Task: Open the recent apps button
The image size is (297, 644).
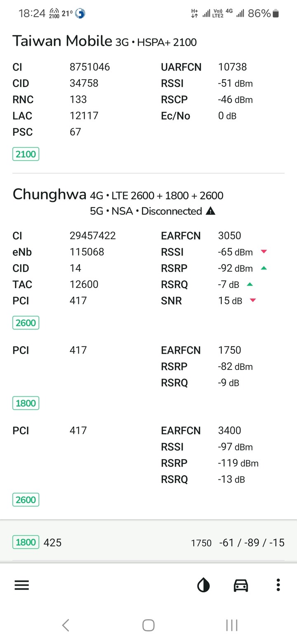Action: [x=232, y=625]
